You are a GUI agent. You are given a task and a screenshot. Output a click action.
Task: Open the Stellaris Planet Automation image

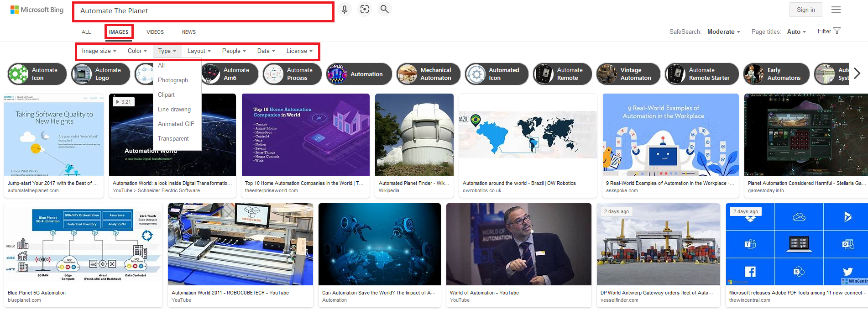[x=806, y=135]
